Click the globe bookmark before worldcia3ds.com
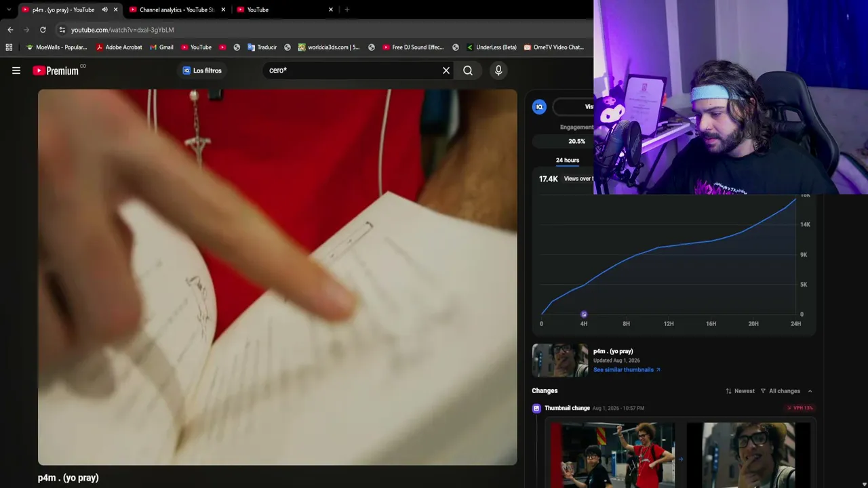The width and height of the screenshot is (868, 488). [288, 47]
